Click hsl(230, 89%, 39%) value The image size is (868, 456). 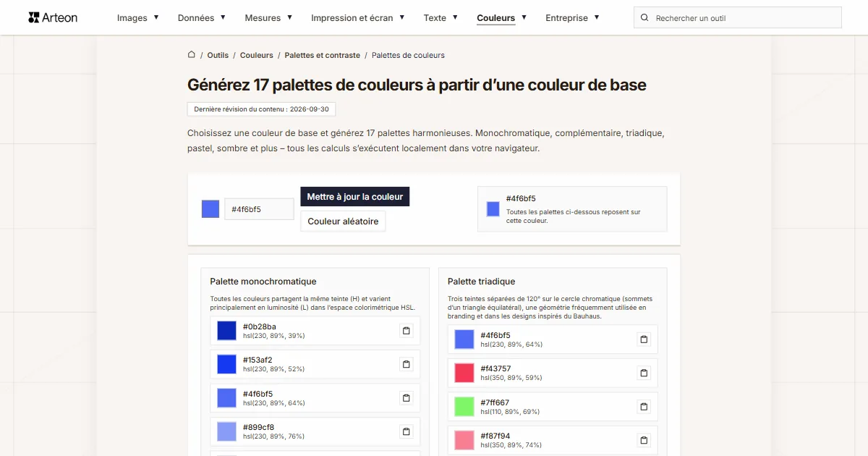pos(273,336)
